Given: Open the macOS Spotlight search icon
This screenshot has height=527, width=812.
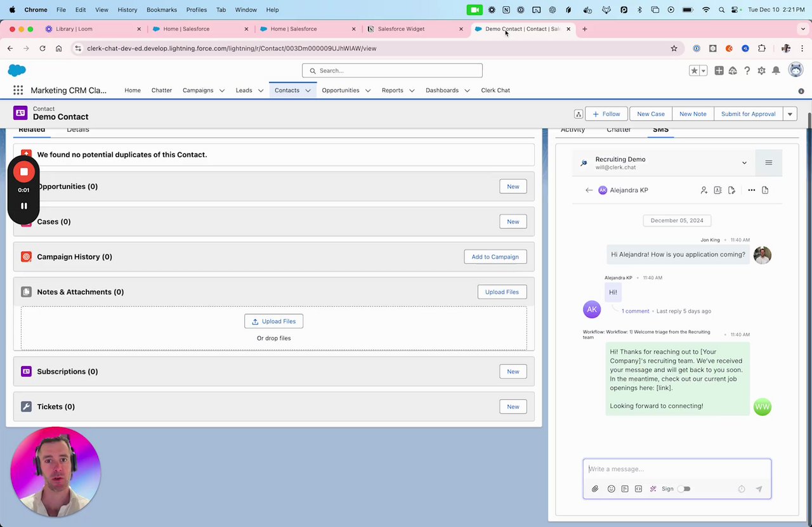Looking at the screenshot, I should tap(722, 10).
